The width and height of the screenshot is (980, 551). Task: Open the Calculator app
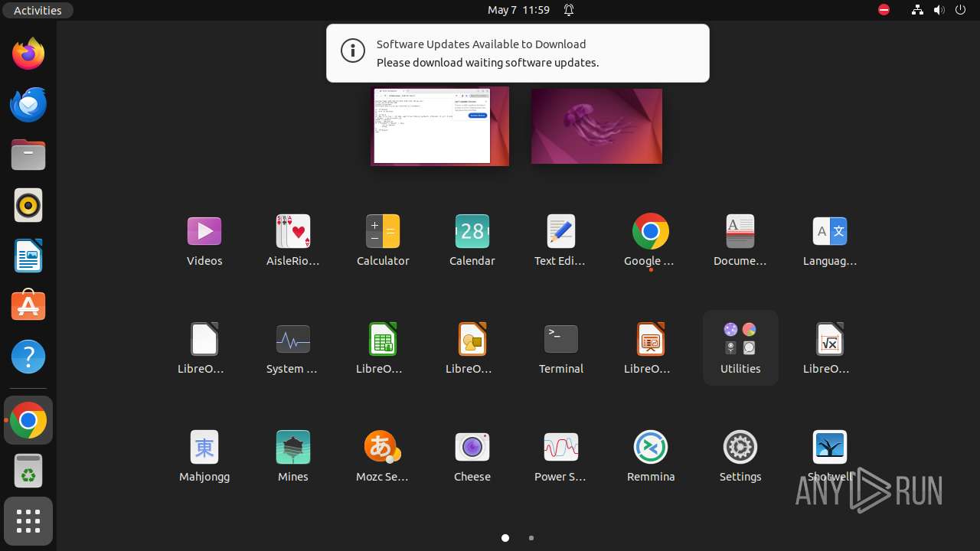point(383,240)
